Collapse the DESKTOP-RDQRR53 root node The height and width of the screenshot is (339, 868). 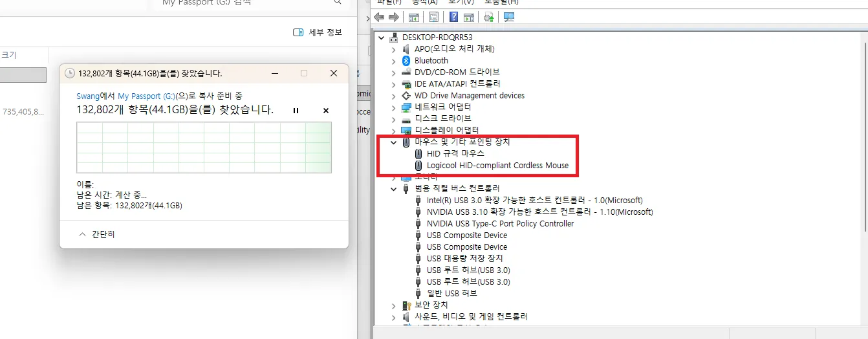coord(382,37)
